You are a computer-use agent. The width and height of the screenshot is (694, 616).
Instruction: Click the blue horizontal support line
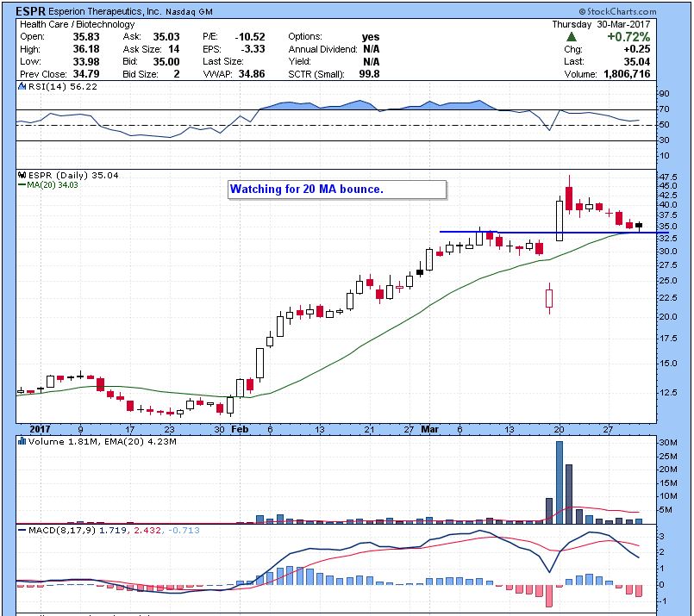[554, 232]
